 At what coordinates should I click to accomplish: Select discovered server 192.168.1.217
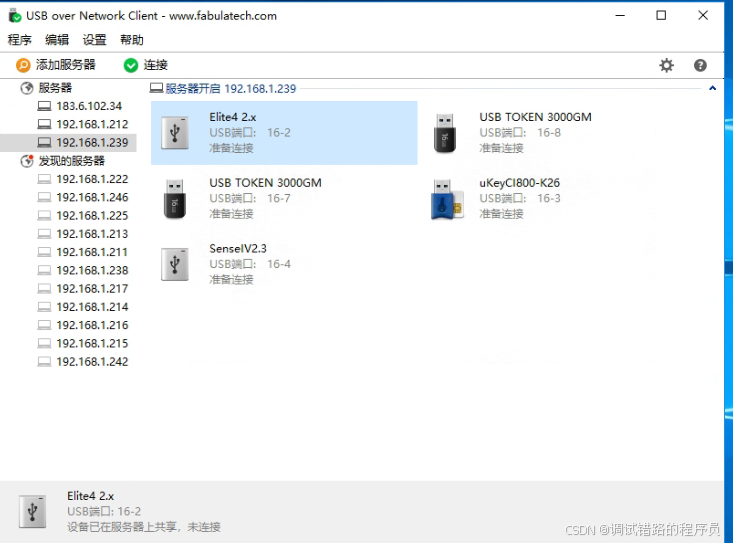coord(92,288)
